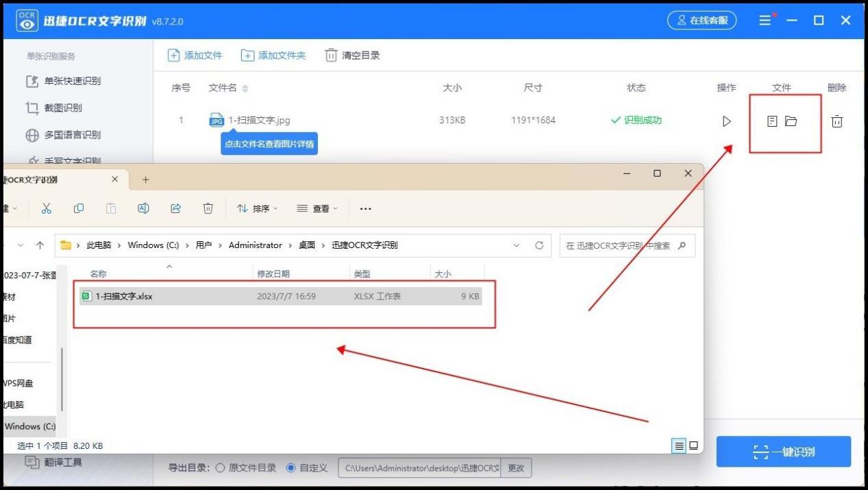
Task: Refresh the Explorer folder view
Action: tap(539, 245)
